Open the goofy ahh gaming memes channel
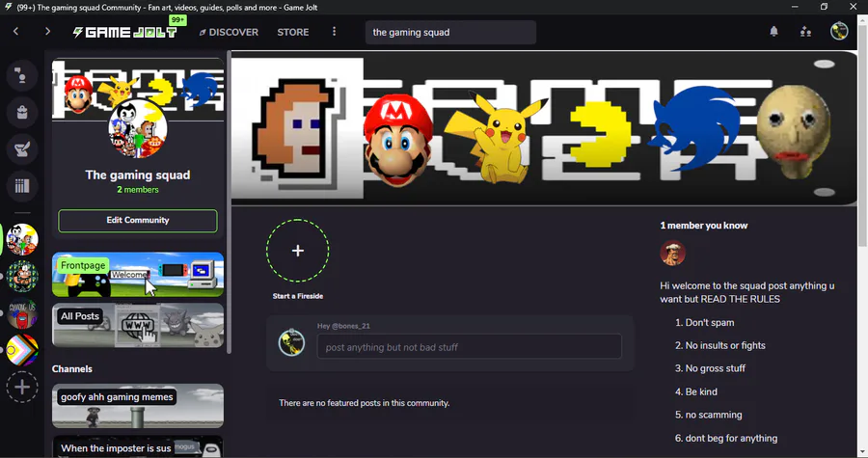 coord(138,406)
